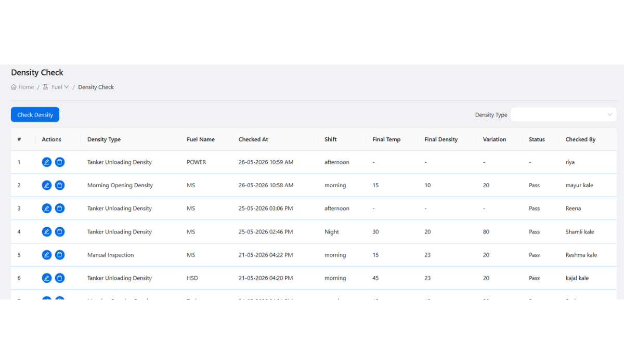Edit the row 1 POWER density record
Image resolution: width=624 pixels, height=364 pixels.
coord(47,162)
